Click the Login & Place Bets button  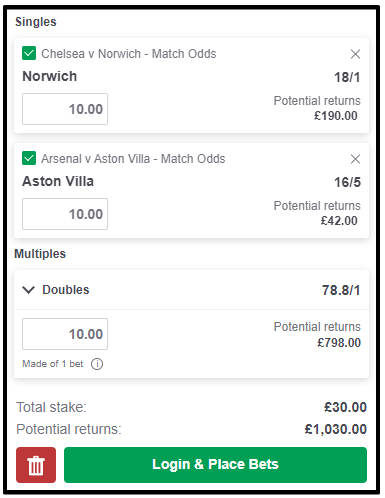pos(215,465)
